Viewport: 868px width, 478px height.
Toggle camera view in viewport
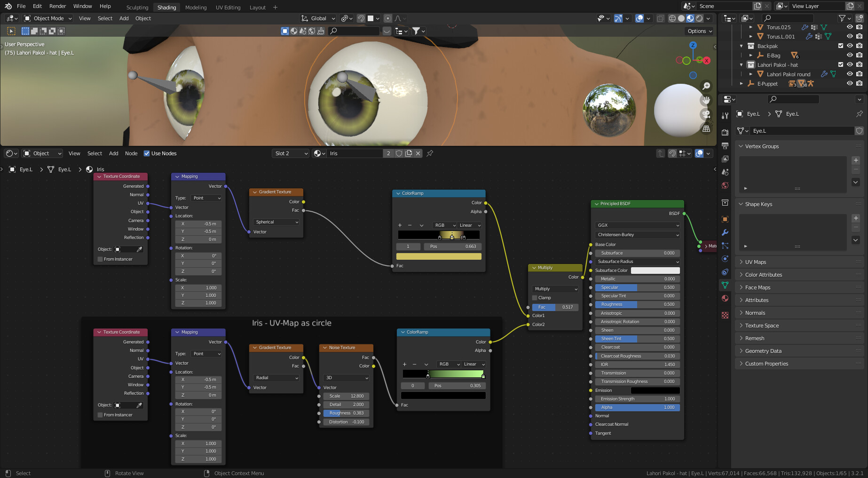point(706,114)
